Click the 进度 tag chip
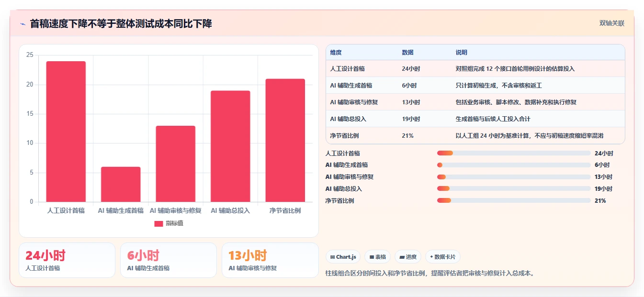This screenshot has height=297, width=644. [x=408, y=257]
